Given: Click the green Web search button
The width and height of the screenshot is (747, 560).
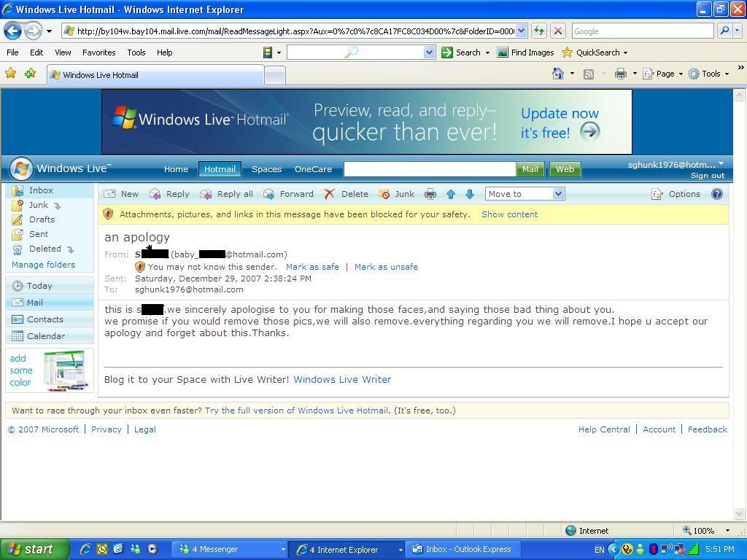Looking at the screenshot, I should click(x=565, y=169).
